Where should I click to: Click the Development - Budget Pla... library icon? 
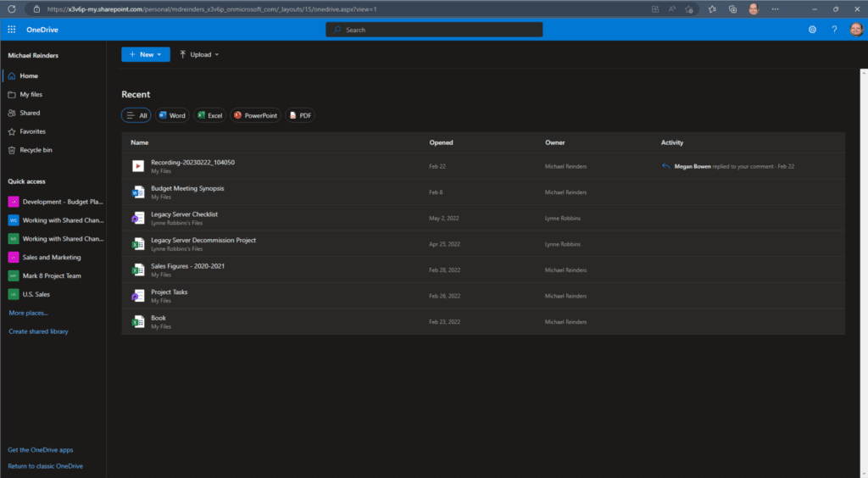[14, 202]
